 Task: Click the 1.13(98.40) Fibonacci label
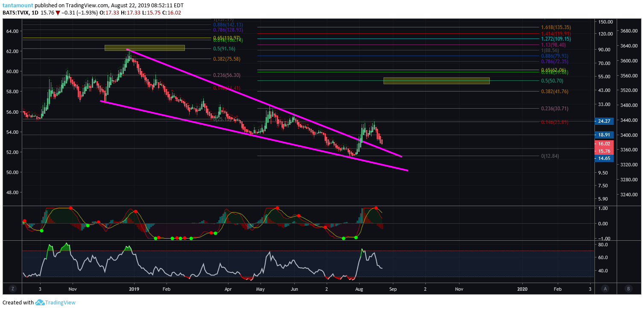pyautogui.click(x=553, y=45)
